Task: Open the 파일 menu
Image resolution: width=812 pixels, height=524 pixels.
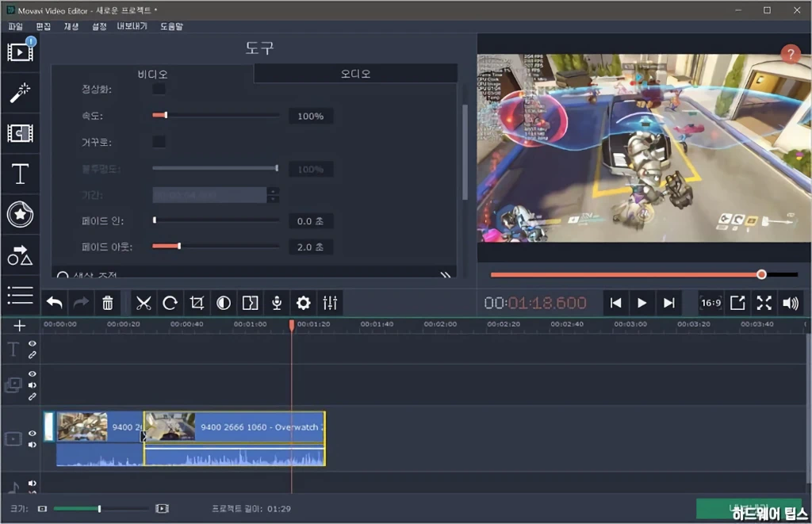Action: click(x=16, y=26)
